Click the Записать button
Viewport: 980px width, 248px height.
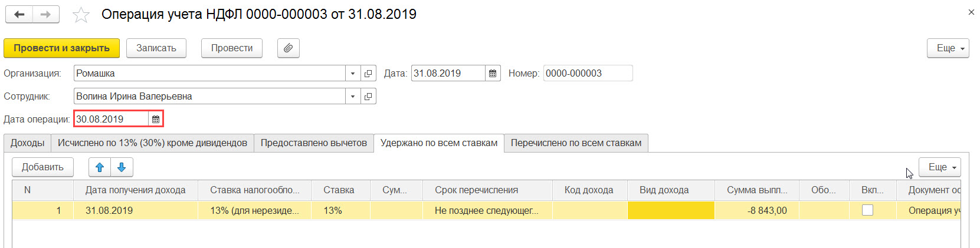click(156, 48)
